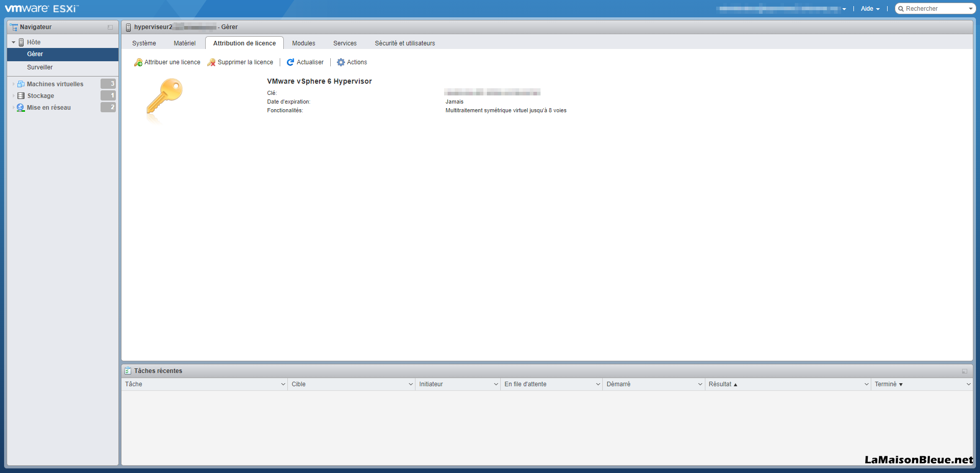The image size is (980, 473).
Task: Click Supprimer la licence button
Action: [240, 62]
